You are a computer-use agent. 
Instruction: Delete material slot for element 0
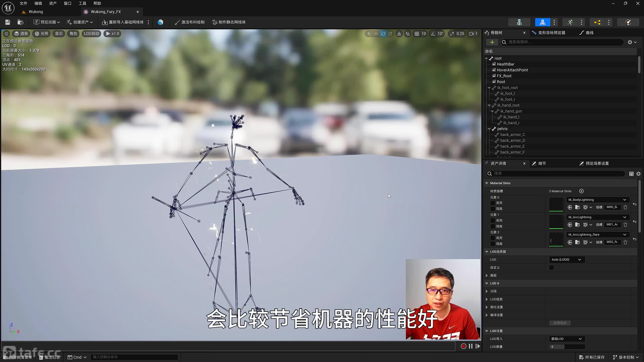(625, 207)
